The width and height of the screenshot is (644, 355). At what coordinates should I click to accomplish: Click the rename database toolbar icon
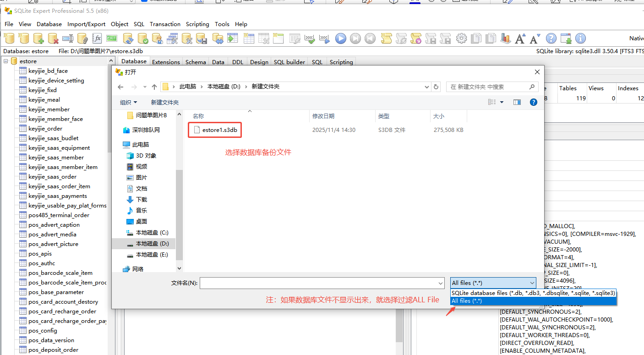68,38
